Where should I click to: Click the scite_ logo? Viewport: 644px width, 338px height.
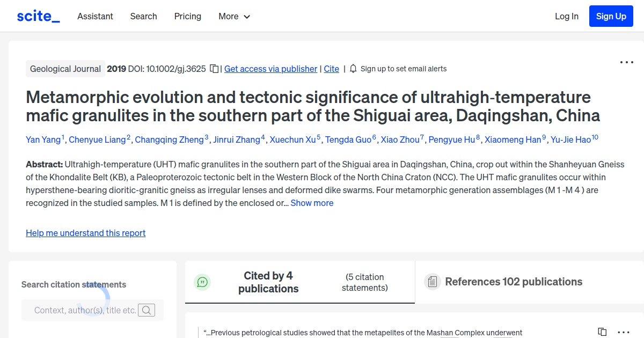click(x=38, y=16)
